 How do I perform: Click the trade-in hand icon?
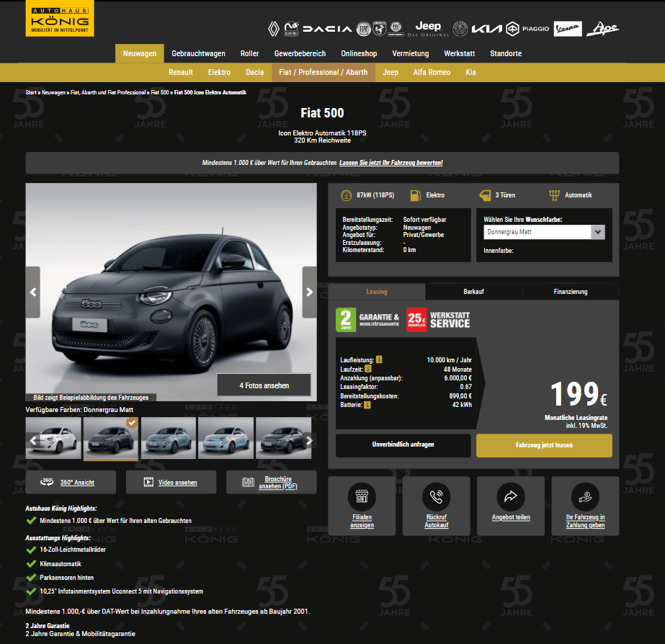click(585, 496)
